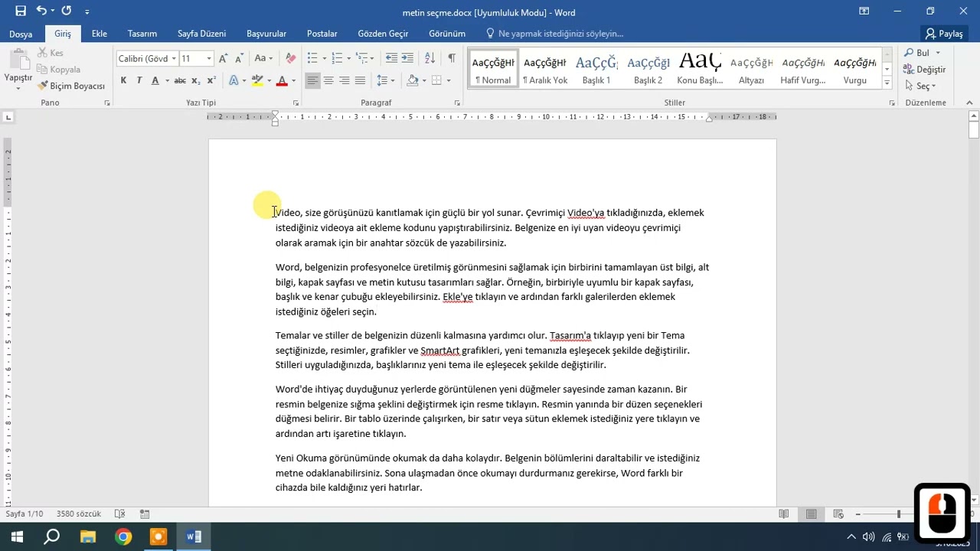Viewport: 980px width, 551px height.
Task: Switch to the Gözden Geçir tab
Action: click(x=383, y=34)
